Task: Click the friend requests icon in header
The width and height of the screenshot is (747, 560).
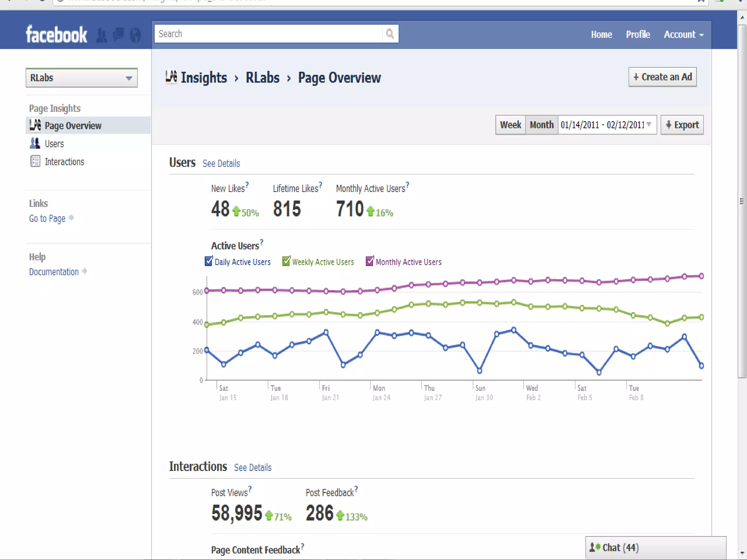Action: click(x=102, y=35)
